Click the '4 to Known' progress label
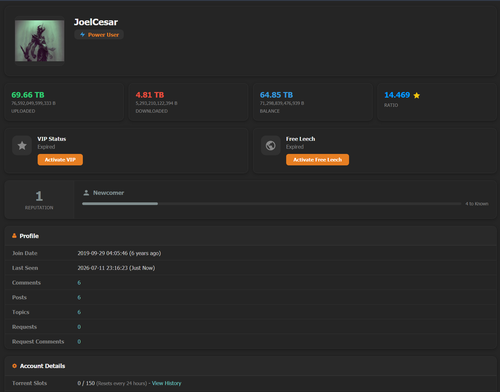Viewport: 500px width, 392px height. (x=477, y=204)
